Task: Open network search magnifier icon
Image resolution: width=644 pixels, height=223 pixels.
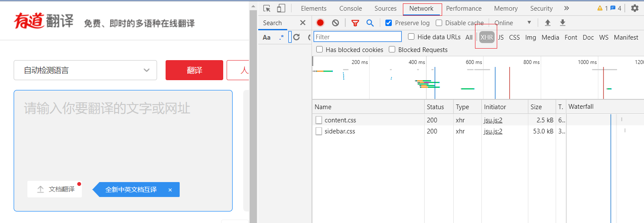Action: (x=370, y=23)
